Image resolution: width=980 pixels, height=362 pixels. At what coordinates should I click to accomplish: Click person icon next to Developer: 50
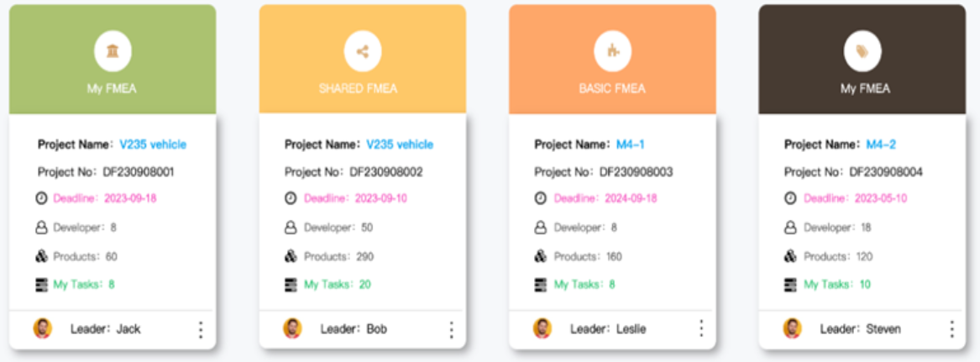coord(291,228)
